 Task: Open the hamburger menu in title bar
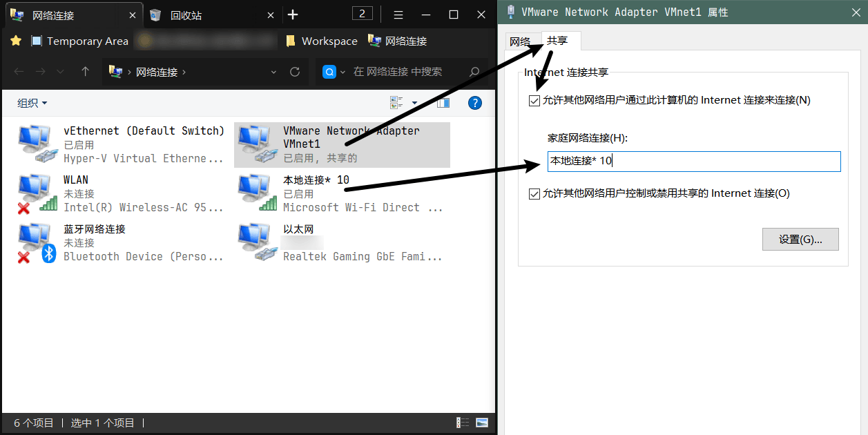[398, 14]
